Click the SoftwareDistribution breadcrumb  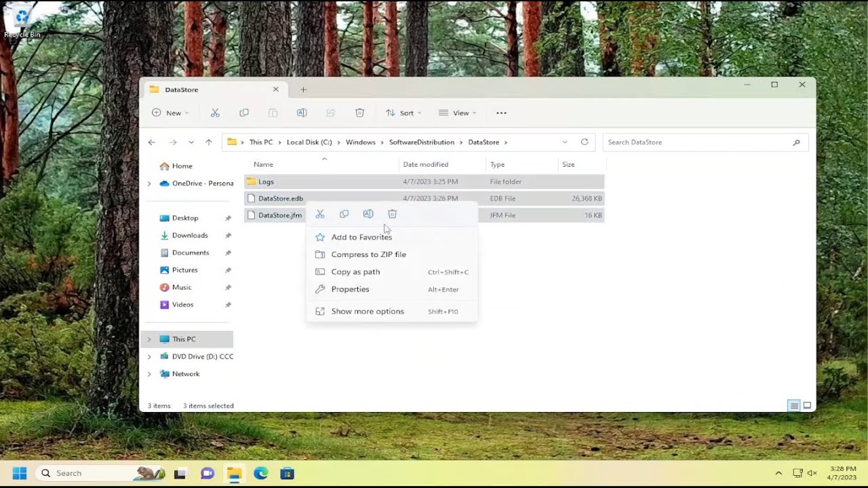pos(422,142)
